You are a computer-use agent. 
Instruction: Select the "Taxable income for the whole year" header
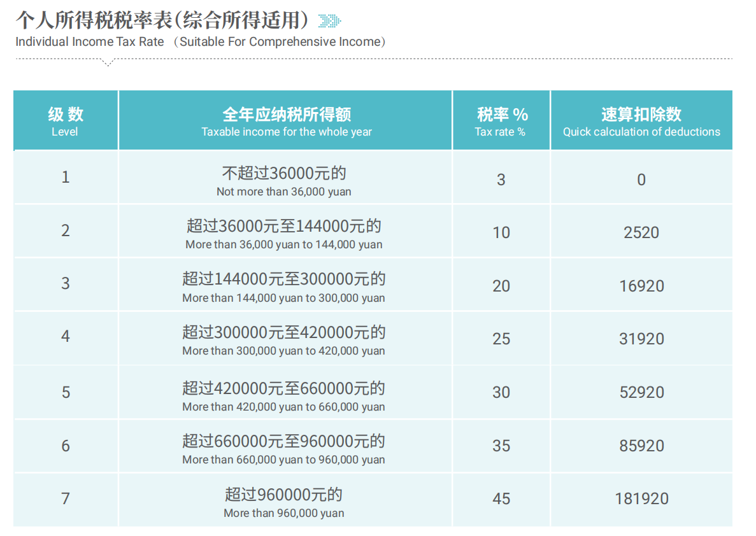[286, 121]
